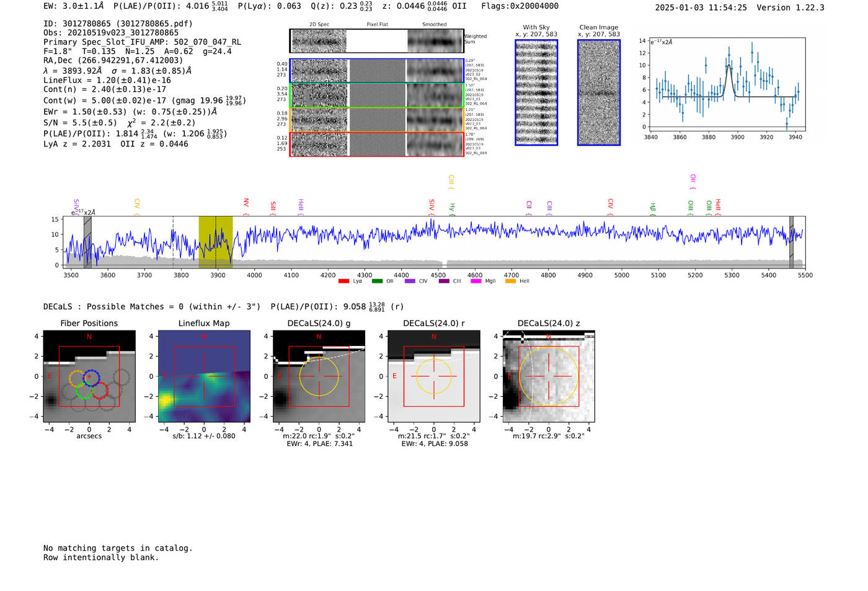Viewport: 868px width, 591px height.
Task: Open the Lineflux Map panel
Action: tap(204, 376)
